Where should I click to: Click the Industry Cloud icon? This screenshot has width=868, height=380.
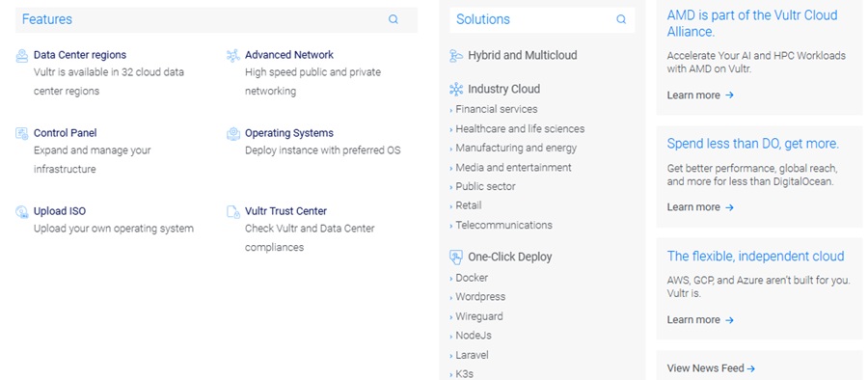[x=456, y=89]
